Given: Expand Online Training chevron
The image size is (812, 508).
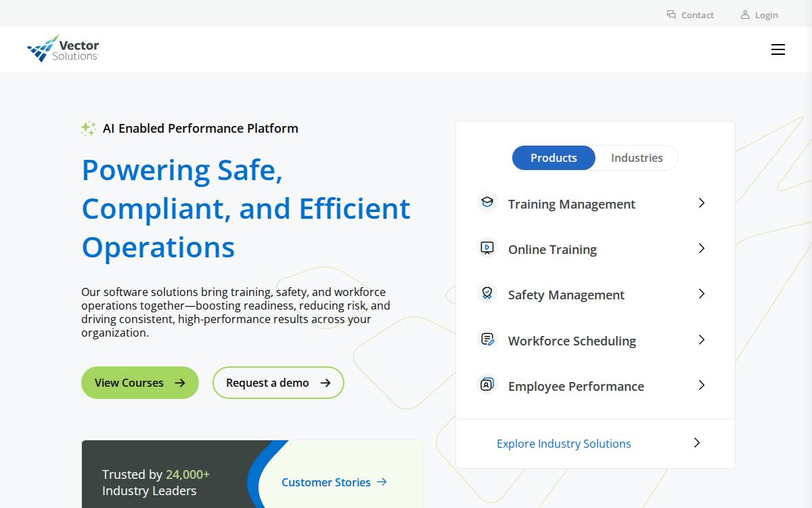Looking at the screenshot, I should coord(702,249).
